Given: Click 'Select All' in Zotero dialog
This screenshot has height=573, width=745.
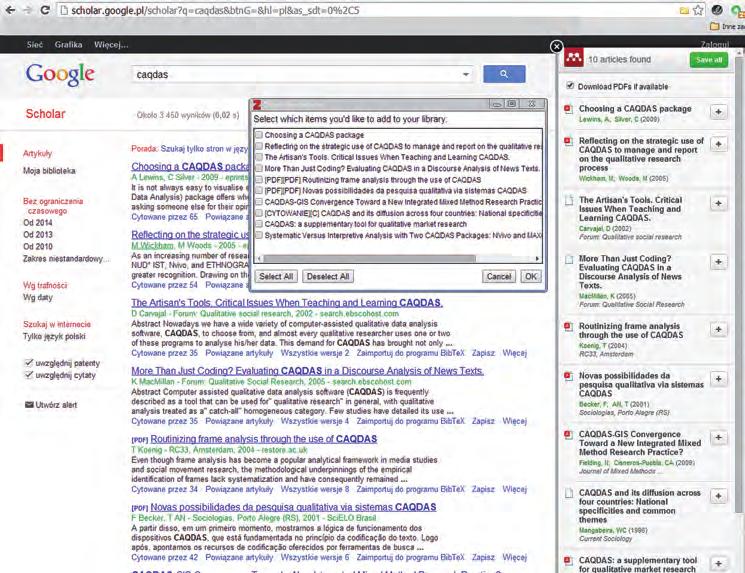Looking at the screenshot, I should point(276,277).
